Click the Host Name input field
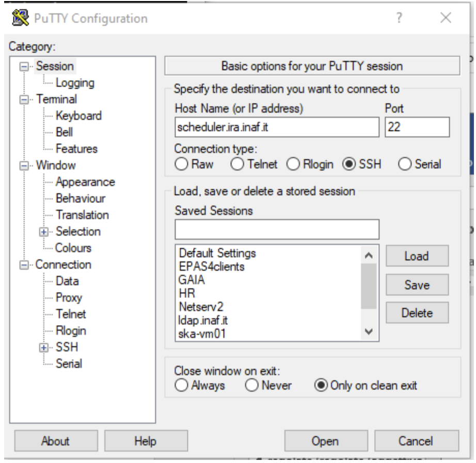 coord(277,127)
